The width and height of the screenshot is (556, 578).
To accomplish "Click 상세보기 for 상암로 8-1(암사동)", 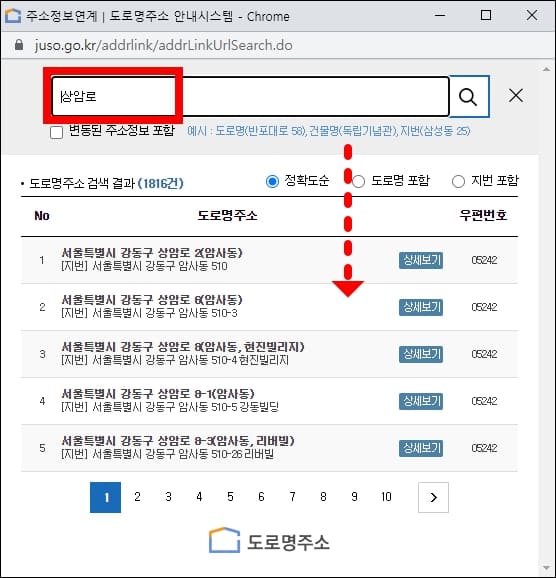I will tap(421, 401).
